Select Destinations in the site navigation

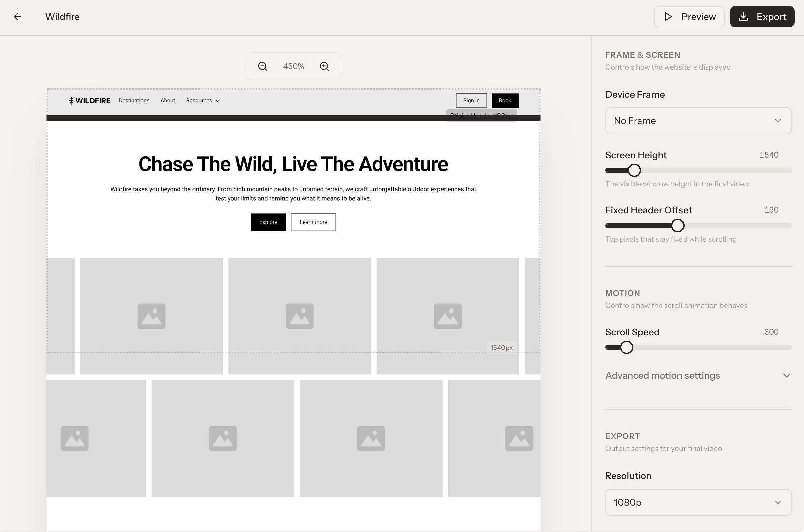(x=134, y=100)
